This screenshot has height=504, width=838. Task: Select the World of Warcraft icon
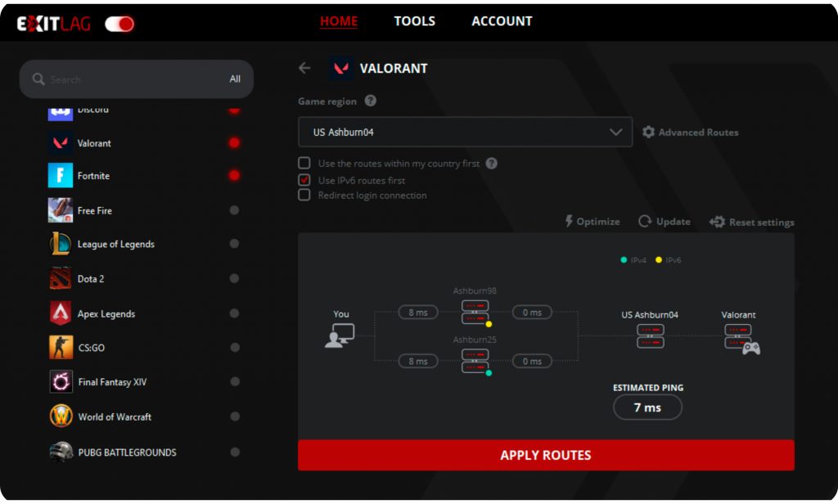[61, 416]
